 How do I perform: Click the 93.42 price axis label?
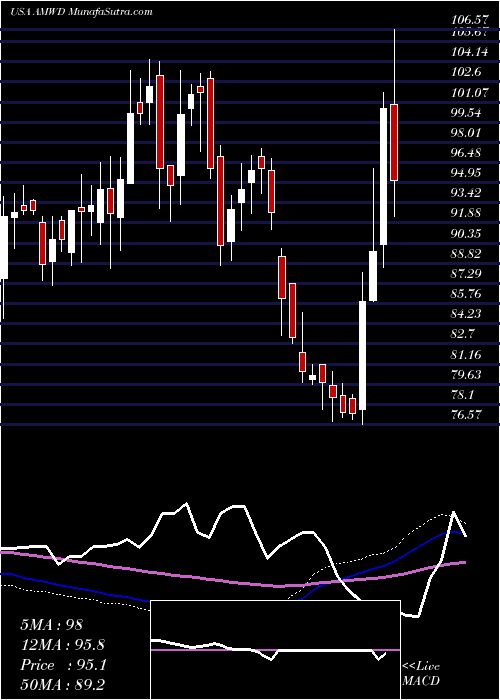[466, 192]
